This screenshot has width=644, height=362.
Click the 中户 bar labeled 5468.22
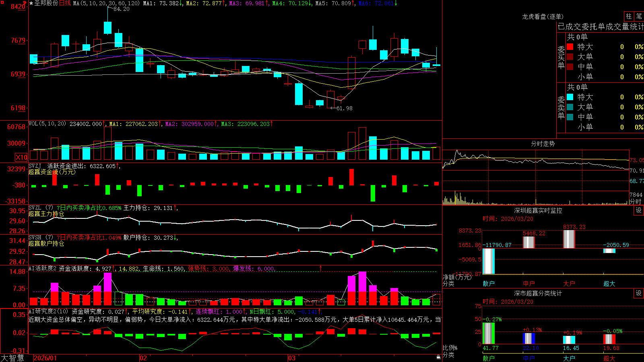click(x=529, y=243)
